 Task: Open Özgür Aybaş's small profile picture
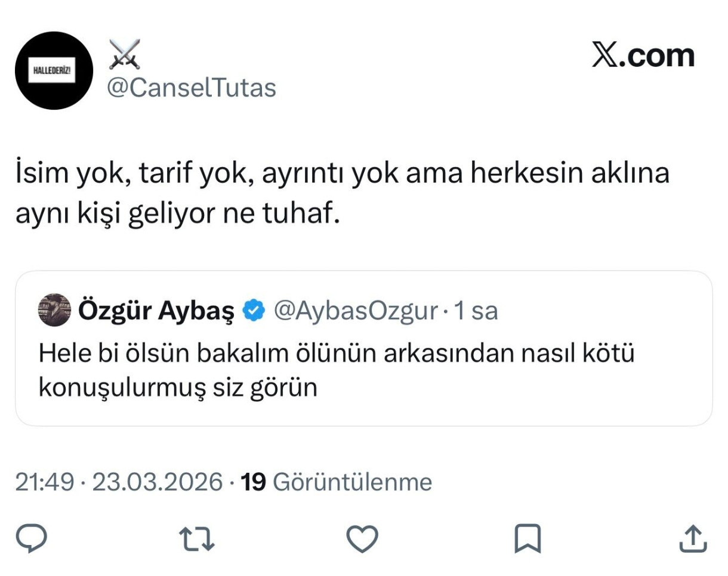pyautogui.click(x=54, y=310)
